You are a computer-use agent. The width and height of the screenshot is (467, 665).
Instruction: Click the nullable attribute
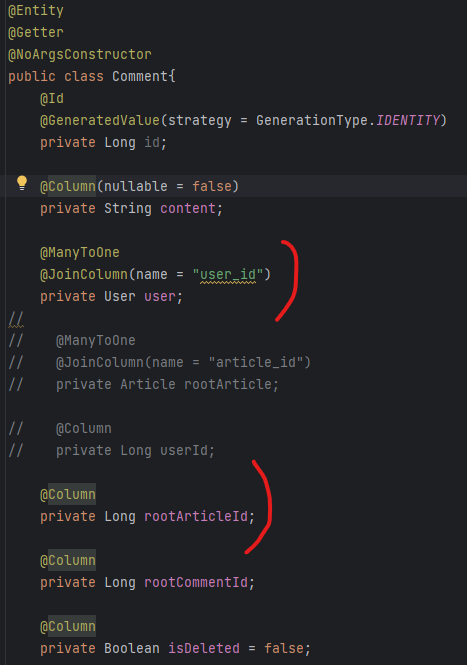[x=136, y=187]
